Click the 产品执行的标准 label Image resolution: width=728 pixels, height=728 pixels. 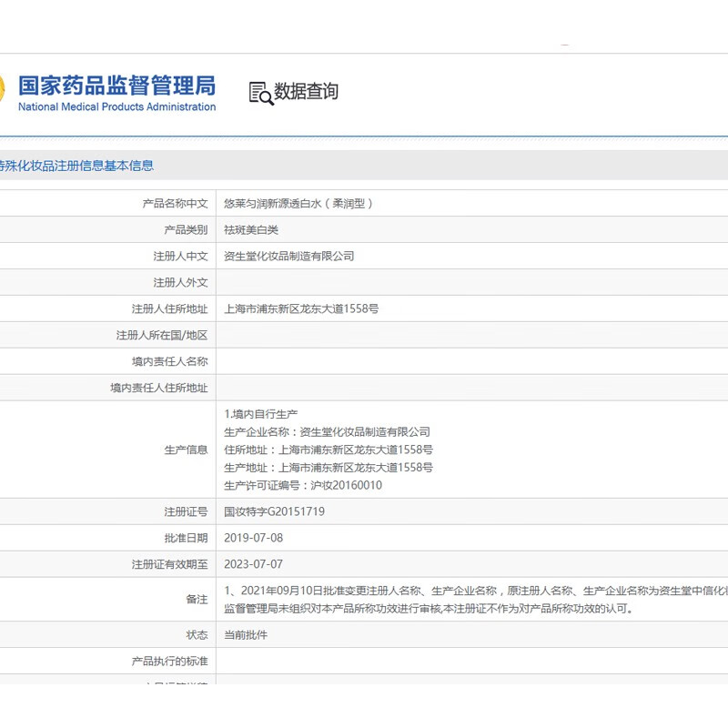coord(169,662)
